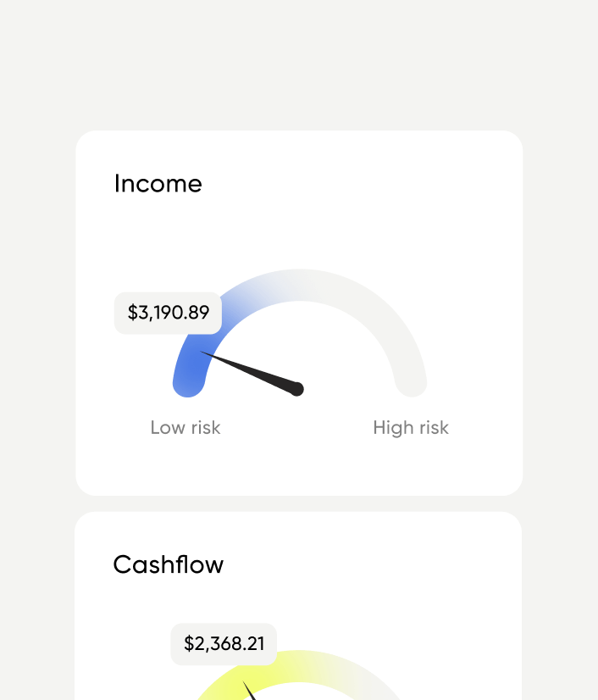Click the pointed tip of Income needle
598x700 pixels.
(203, 353)
